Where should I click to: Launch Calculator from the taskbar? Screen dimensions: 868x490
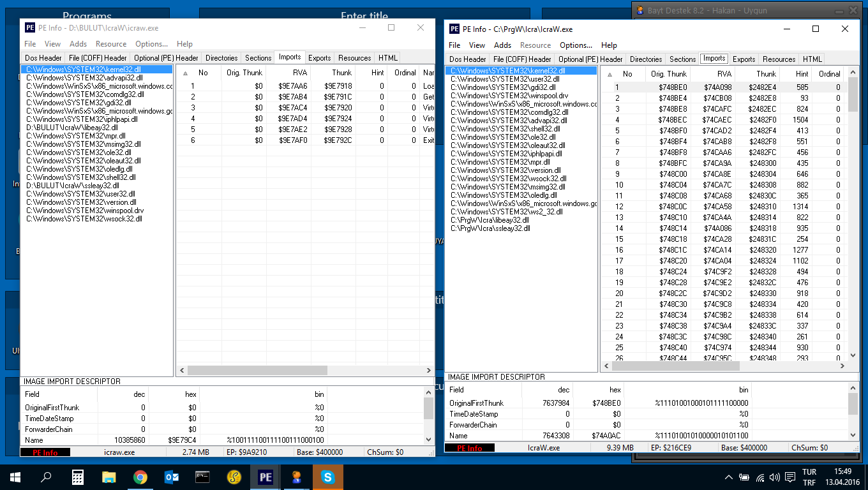pos(78,477)
